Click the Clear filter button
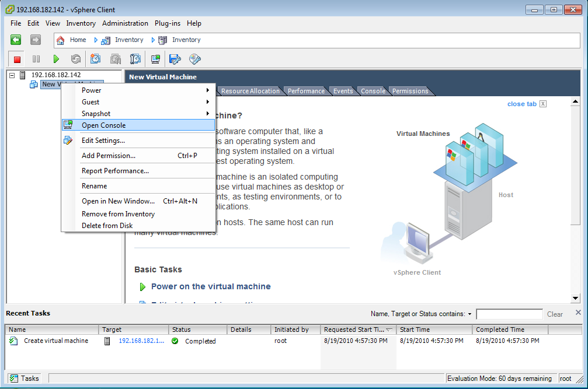 pyautogui.click(x=555, y=314)
